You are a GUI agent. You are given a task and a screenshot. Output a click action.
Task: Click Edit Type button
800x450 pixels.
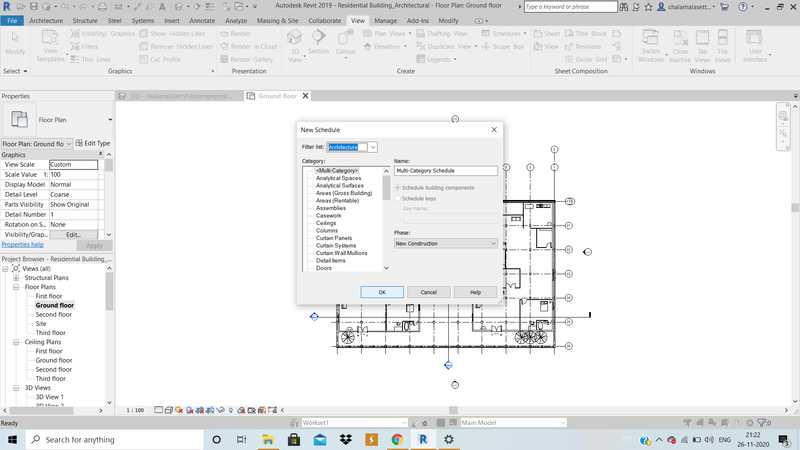(x=93, y=143)
